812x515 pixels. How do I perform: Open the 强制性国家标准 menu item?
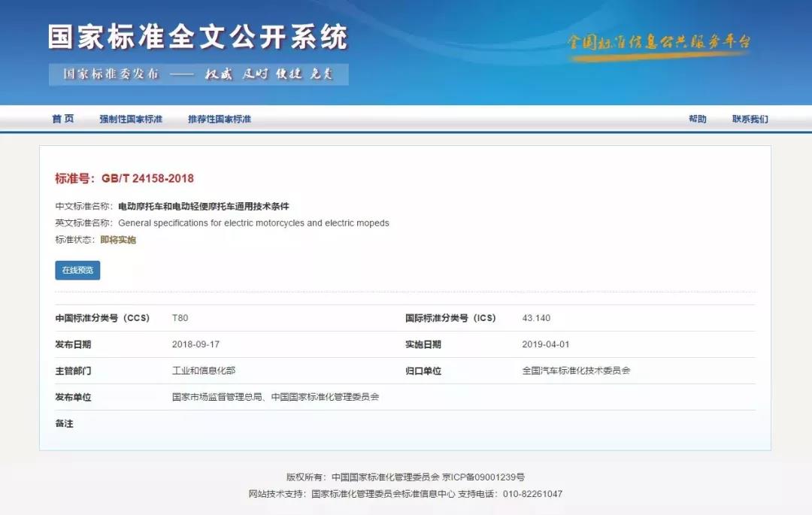point(131,119)
